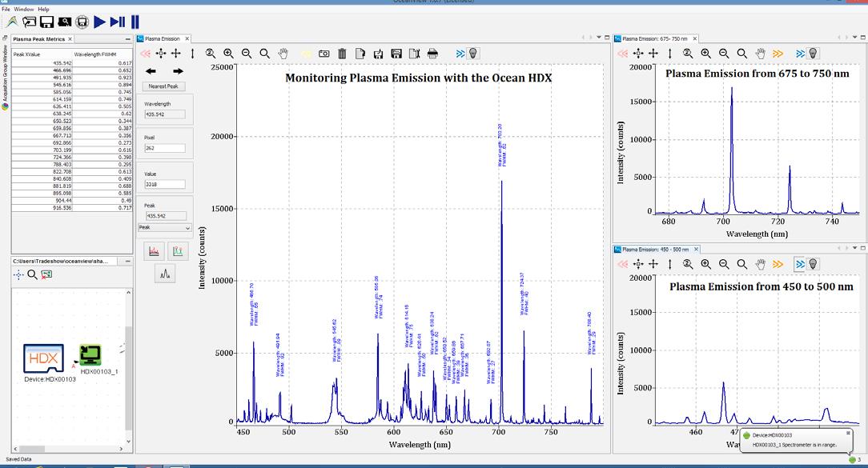Image resolution: width=868 pixels, height=468 pixels.
Task: Open the File menu
Action: [6, 9]
